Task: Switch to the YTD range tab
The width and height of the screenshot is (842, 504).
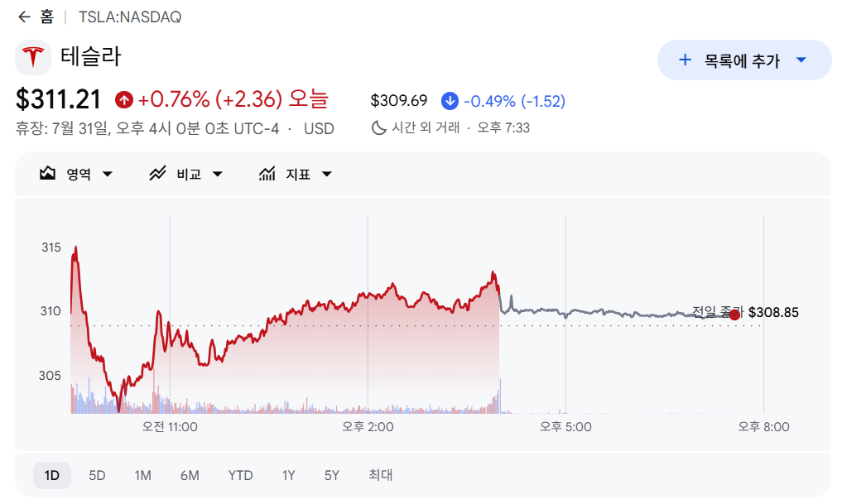Action: pyautogui.click(x=240, y=476)
